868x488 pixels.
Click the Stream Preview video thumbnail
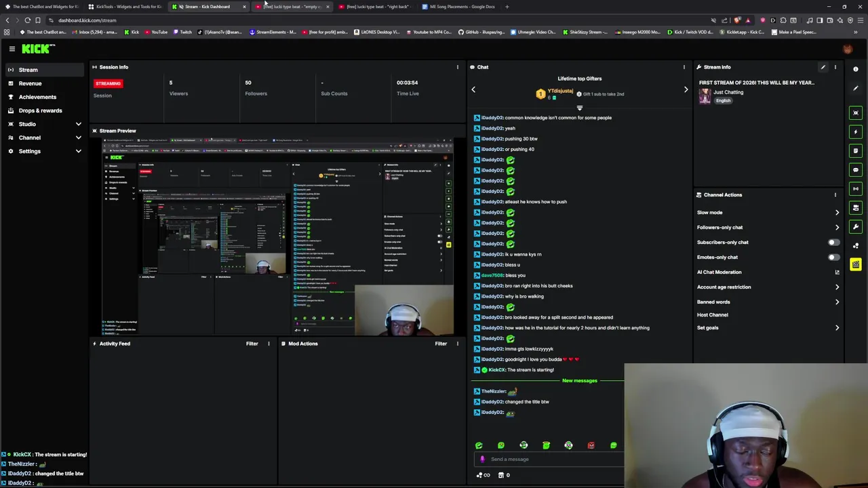[278, 237]
